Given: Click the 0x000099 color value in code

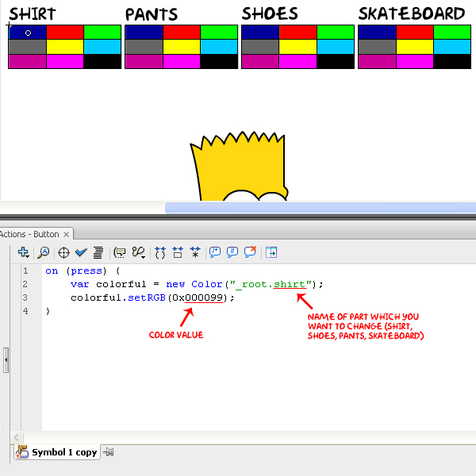Looking at the screenshot, I should pyautogui.click(x=198, y=297).
